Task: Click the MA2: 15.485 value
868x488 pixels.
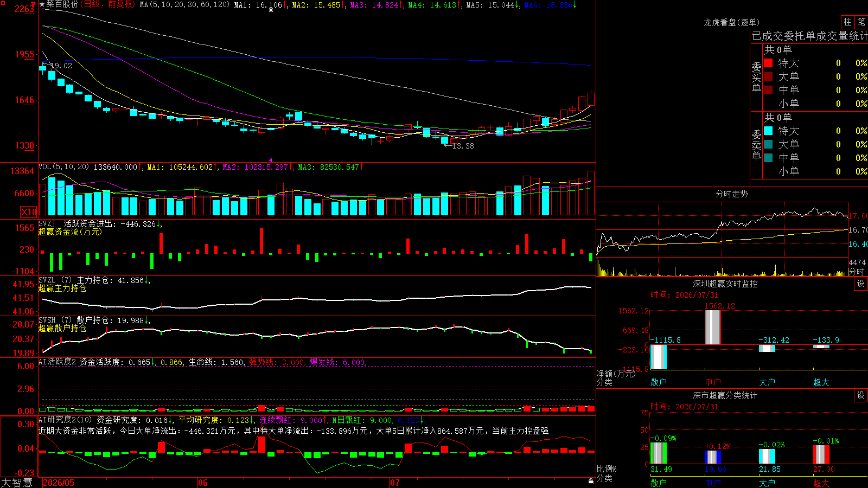Action: pyautogui.click(x=316, y=5)
